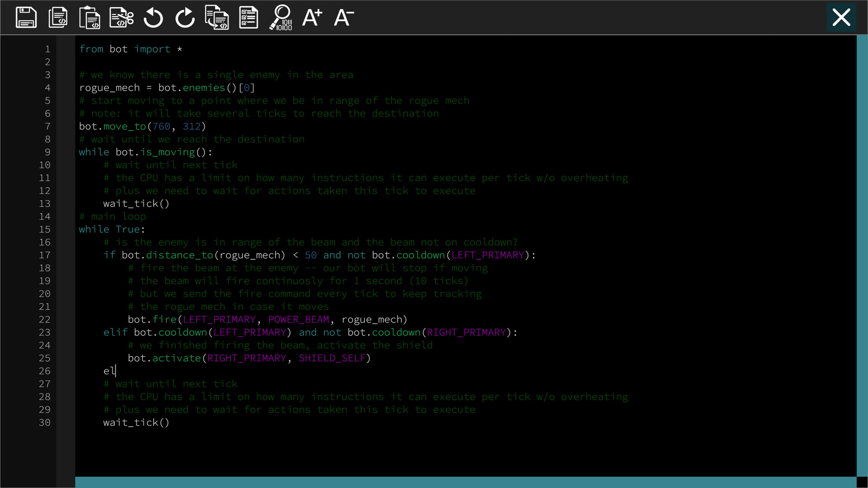Click the number 760 in move_to call
Screen dimensions: 868x488
(x=161, y=127)
